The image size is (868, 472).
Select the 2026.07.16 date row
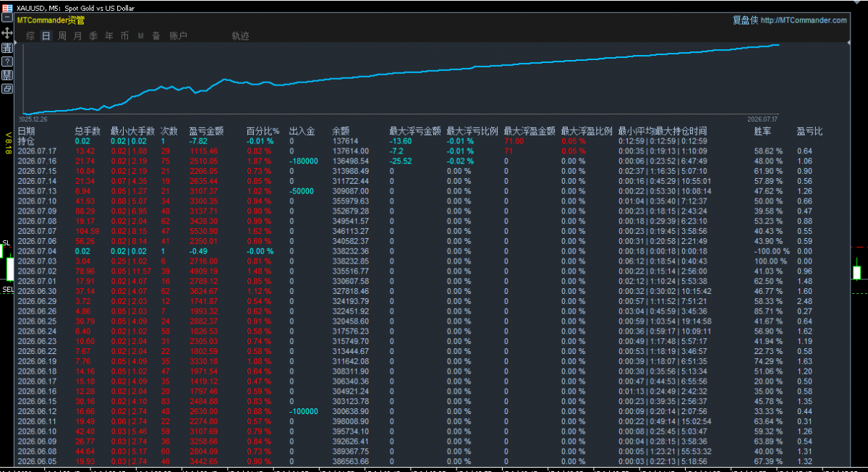pos(433,160)
